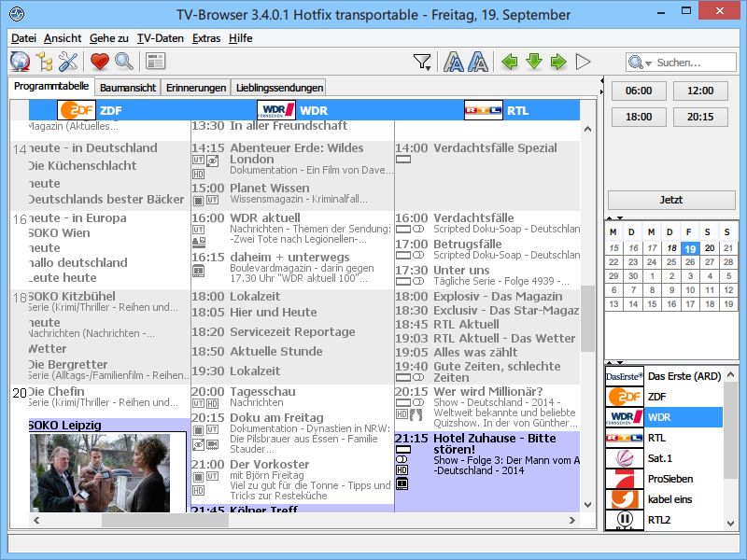Open the TV-Daten menu

[x=160, y=38]
